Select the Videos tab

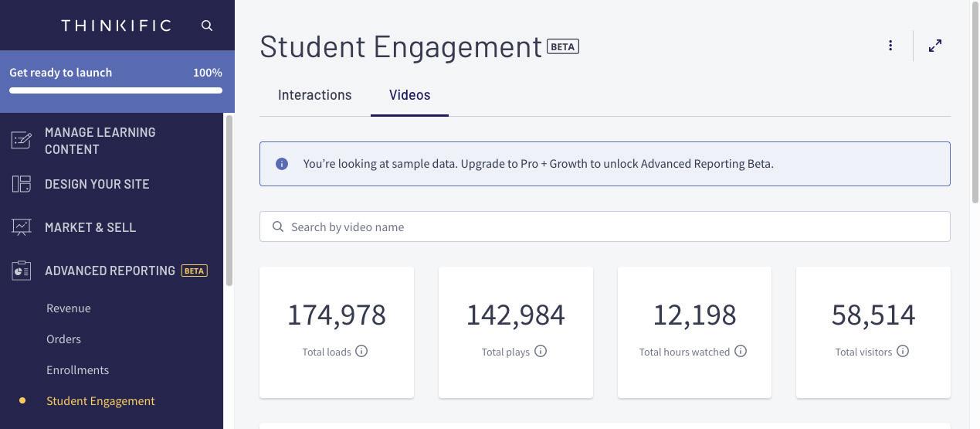(409, 95)
